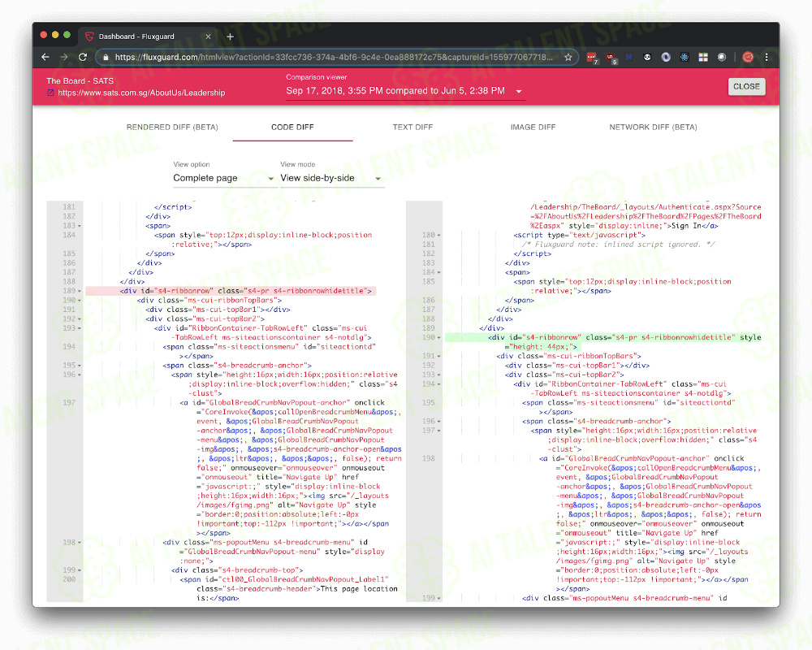The image size is (812, 650).
Task: Click the address bar URL field
Action: click(x=334, y=57)
